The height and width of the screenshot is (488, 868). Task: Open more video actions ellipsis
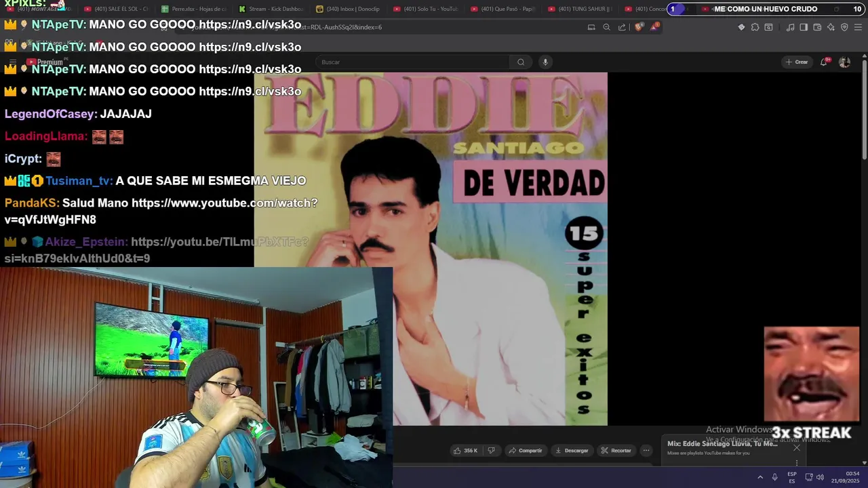(646, 451)
